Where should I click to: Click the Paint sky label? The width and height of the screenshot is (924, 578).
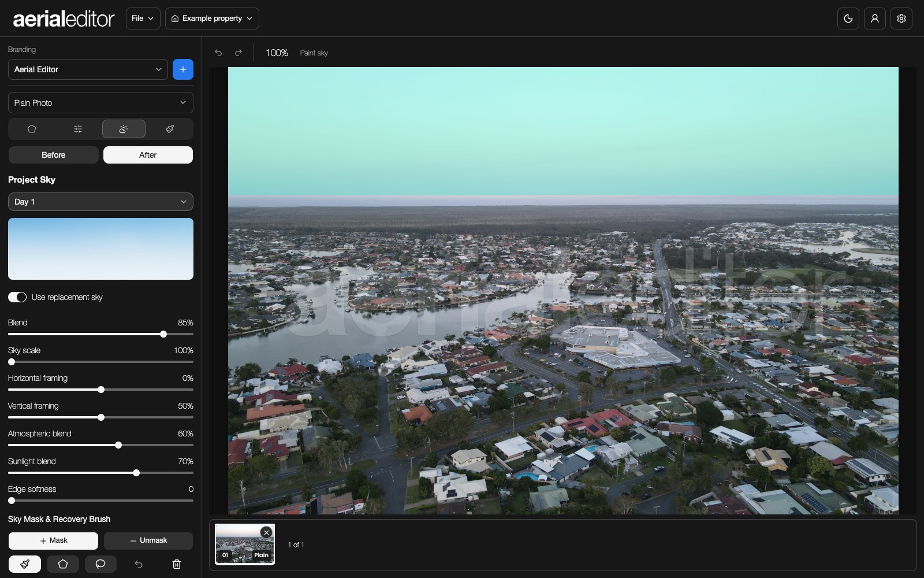point(314,53)
